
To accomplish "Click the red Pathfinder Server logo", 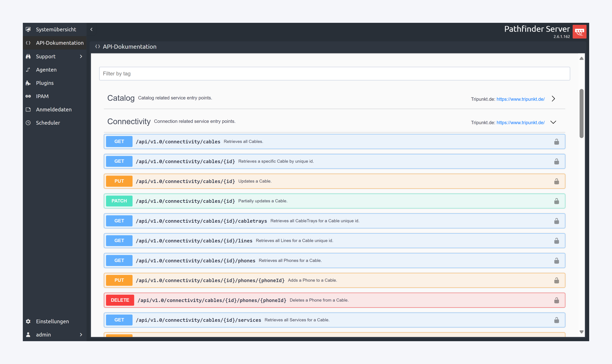I will coord(580,31).
